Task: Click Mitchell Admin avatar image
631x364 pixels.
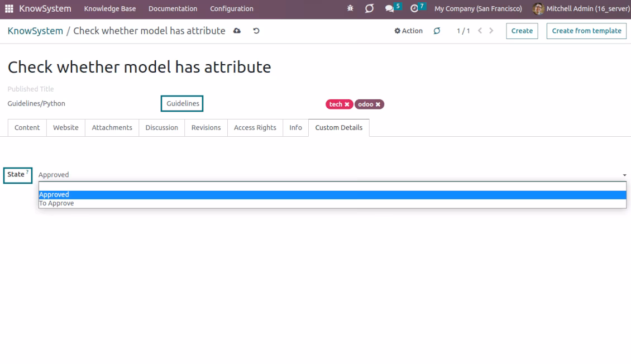Action: pos(538,8)
